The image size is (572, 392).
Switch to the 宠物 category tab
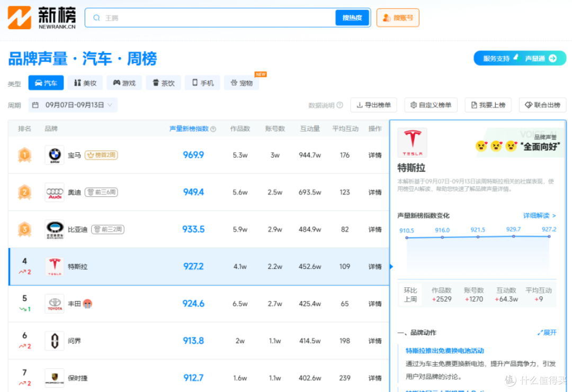click(242, 83)
